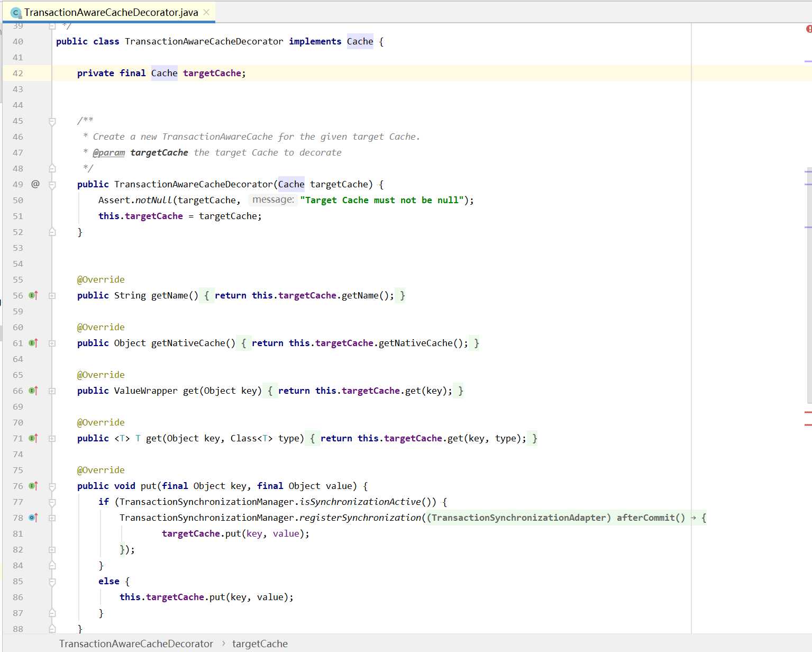Screen dimensions: 812x652
Task: Click the fold end marker on line 84
Action: pos(52,565)
